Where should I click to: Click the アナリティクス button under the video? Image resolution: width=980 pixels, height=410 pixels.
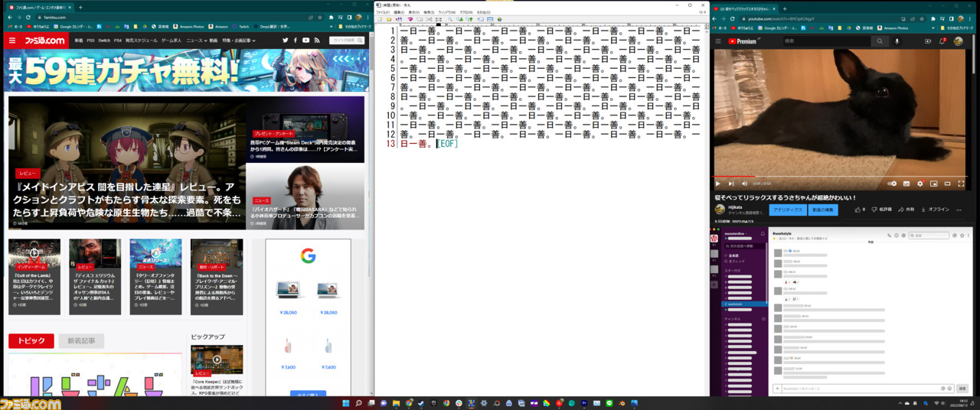click(788, 210)
